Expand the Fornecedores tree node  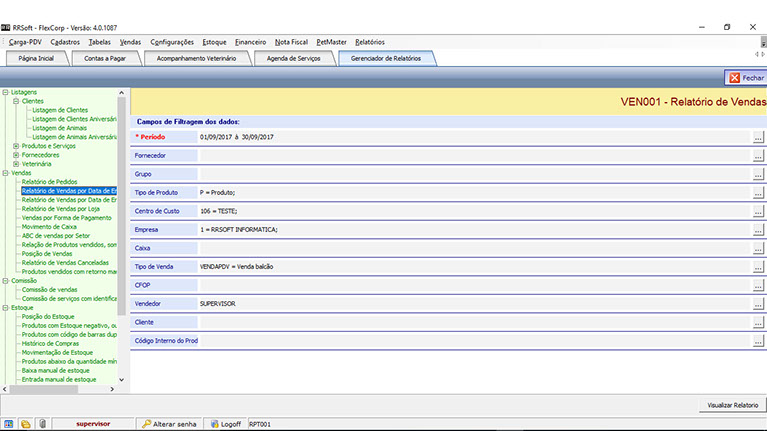coord(15,155)
